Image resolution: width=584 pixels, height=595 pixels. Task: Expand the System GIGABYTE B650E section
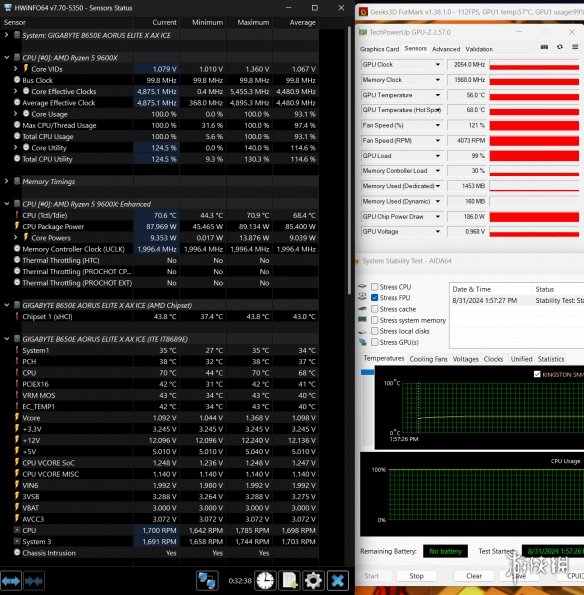click(x=6, y=35)
